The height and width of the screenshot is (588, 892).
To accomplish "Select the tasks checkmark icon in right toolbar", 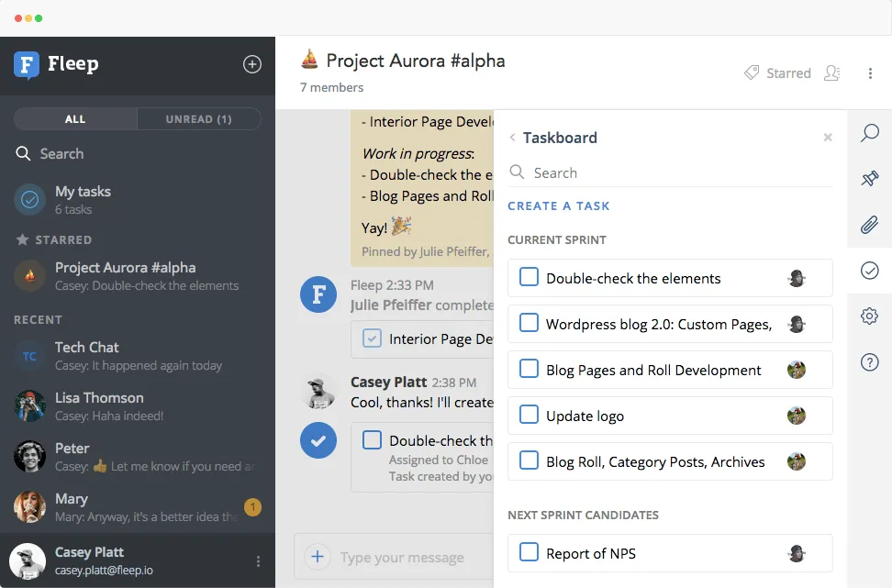I will 869,271.
